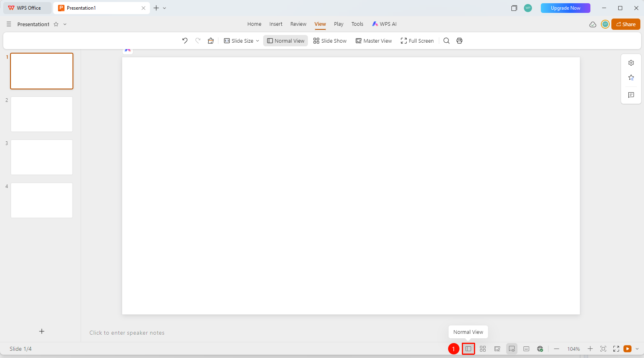The image size is (644, 358).
Task: Zoom in with the plus button
Action: [590, 349]
